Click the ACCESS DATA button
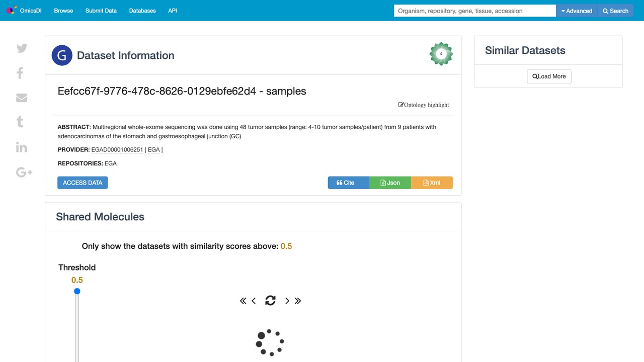Screen dimensions: 644x362 83,183
